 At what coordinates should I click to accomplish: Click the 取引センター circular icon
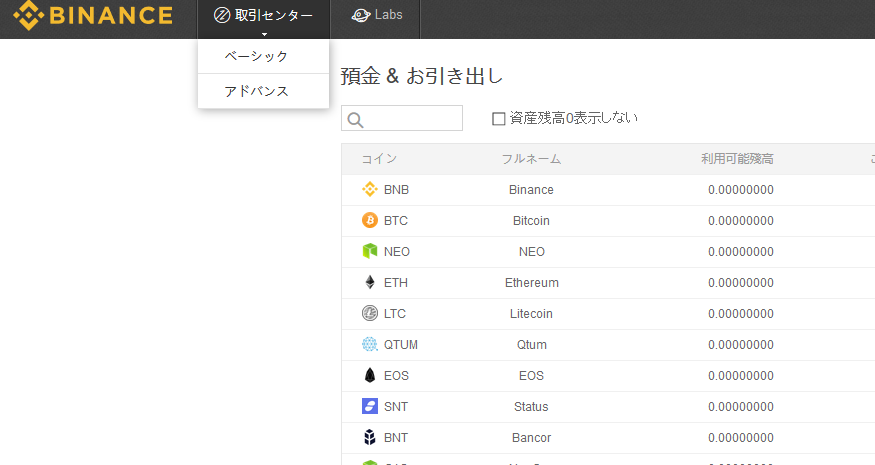click(x=222, y=15)
